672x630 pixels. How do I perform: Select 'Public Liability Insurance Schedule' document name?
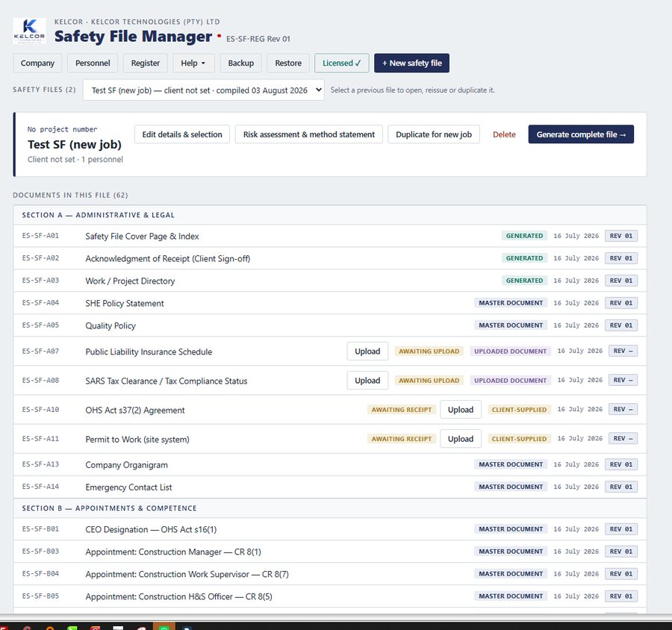[x=149, y=352]
